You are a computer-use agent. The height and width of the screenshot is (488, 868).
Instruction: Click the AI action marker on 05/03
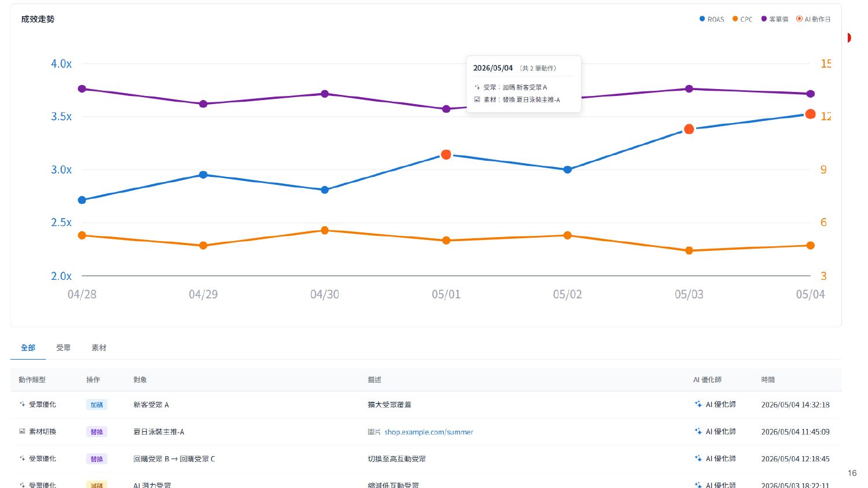[689, 129]
